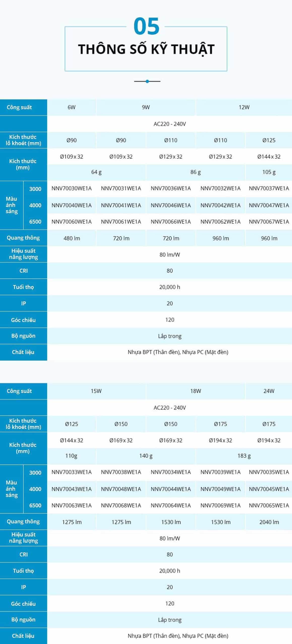Click the 18W power column header
The height and width of the screenshot is (644, 292).
click(x=196, y=391)
